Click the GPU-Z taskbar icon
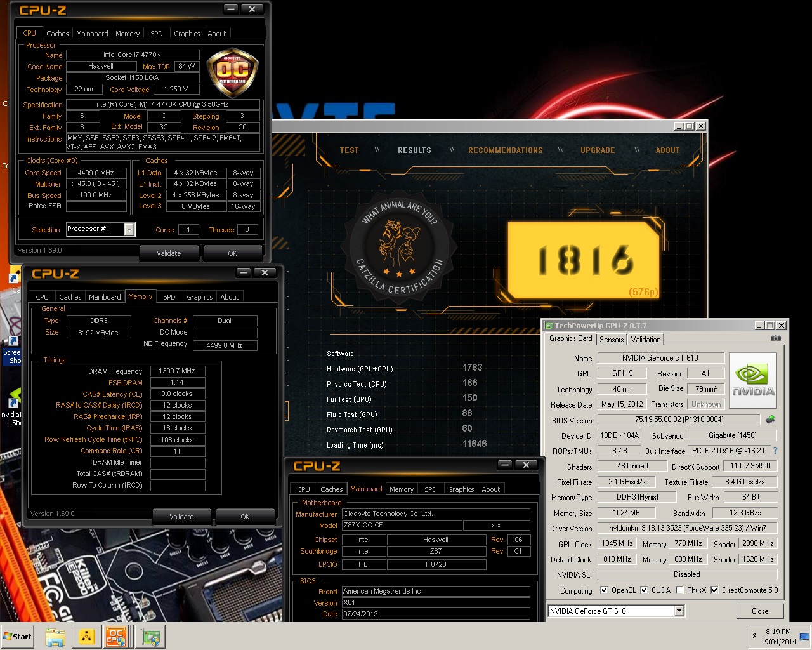Viewport: 812px width, 650px height. tap(150, 636)
